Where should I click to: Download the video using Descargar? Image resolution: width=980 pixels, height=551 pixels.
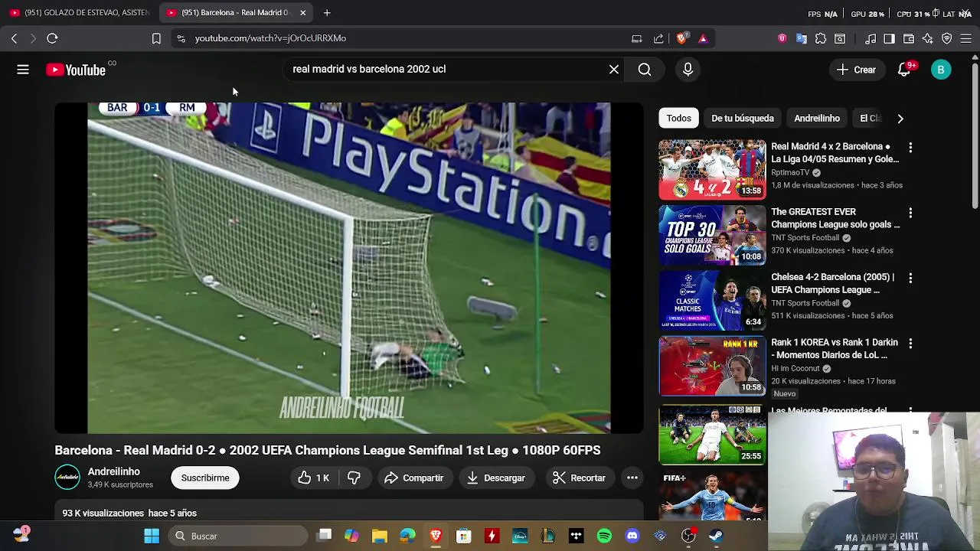(496, 478)
